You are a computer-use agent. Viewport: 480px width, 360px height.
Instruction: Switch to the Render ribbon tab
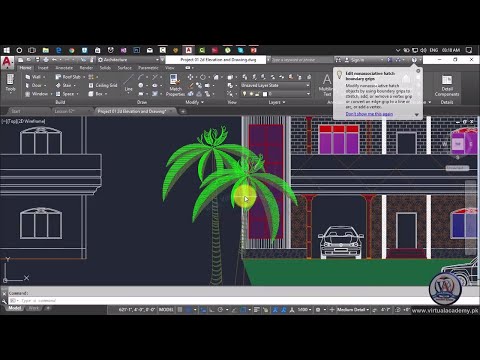coord(86,68)
